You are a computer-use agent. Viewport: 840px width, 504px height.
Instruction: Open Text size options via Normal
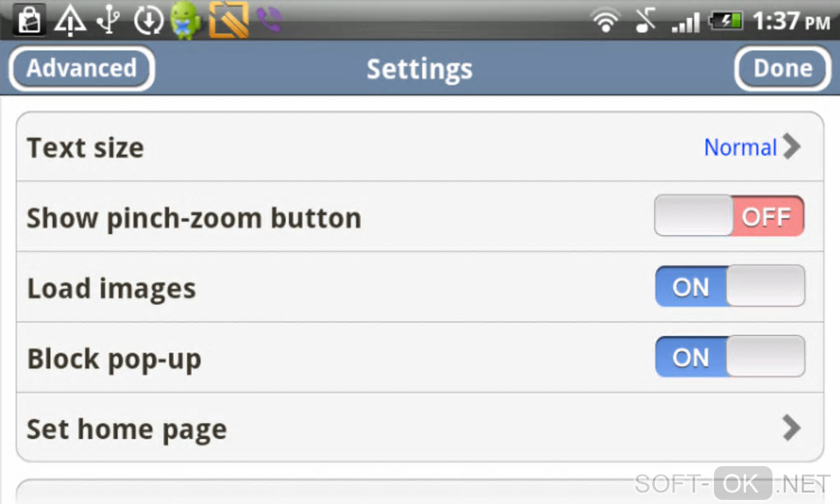[740, 147]
